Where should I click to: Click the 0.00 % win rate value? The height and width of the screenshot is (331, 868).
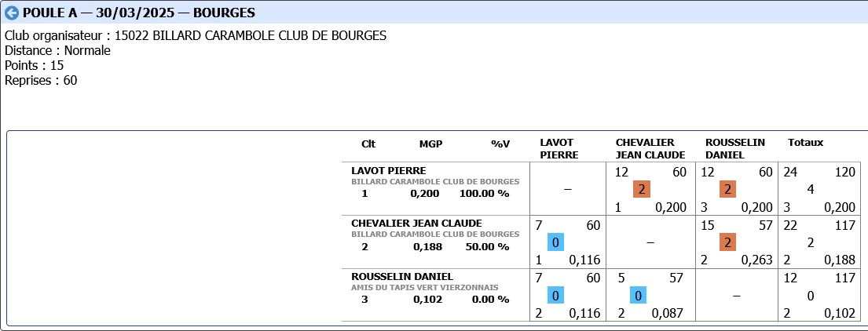pos(490,300)
